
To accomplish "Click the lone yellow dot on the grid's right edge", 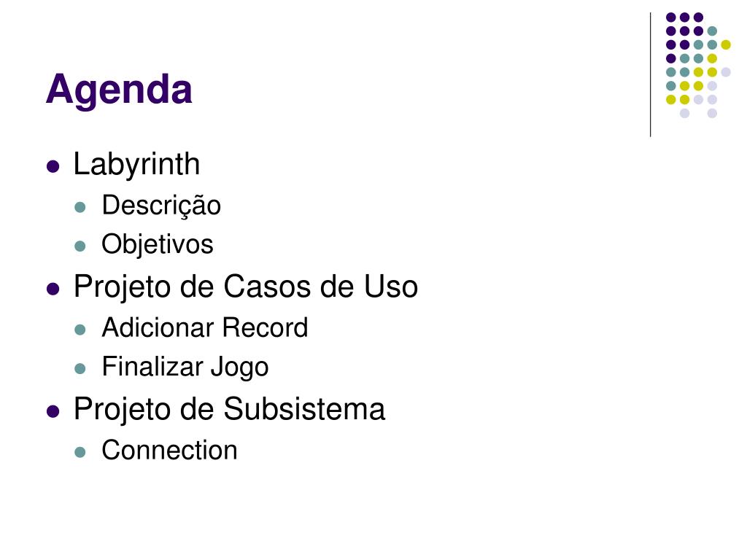I will click(x=726, y=44).
